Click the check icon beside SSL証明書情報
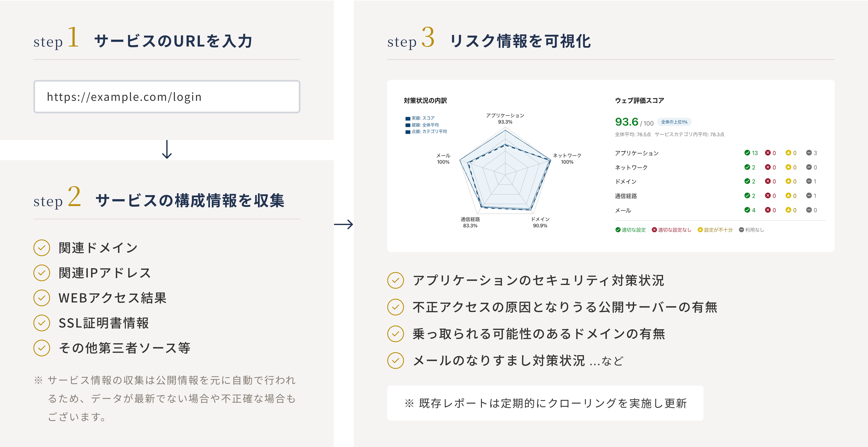Image resolution: width=868 pixels, height=447 pixels. 42,323
